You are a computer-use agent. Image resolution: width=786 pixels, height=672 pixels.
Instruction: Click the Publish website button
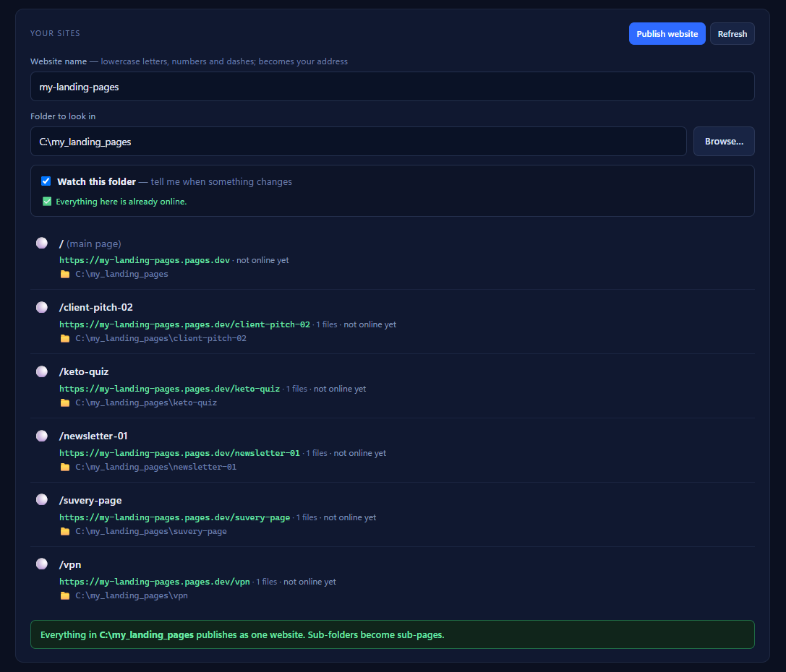[x=667, y=33]
